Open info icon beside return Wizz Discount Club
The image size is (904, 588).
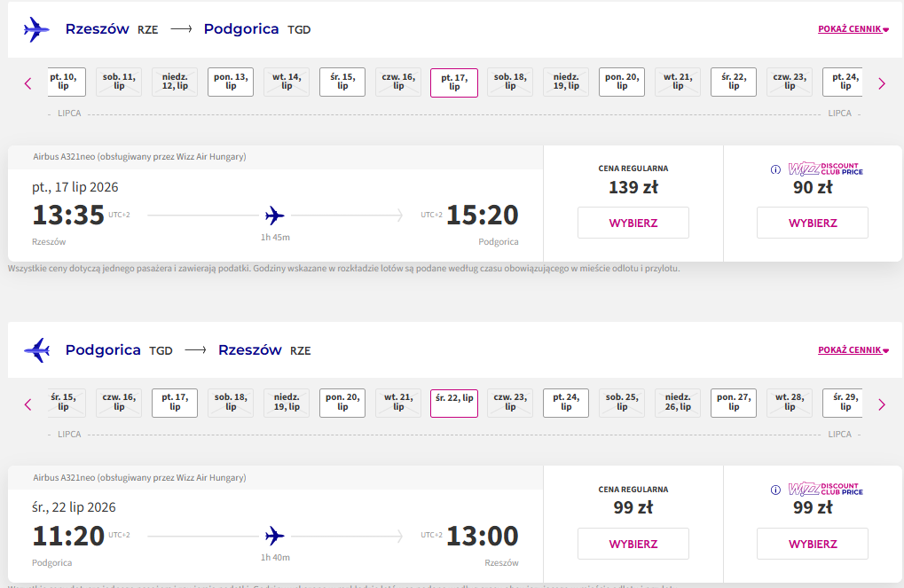pos(776,490)
